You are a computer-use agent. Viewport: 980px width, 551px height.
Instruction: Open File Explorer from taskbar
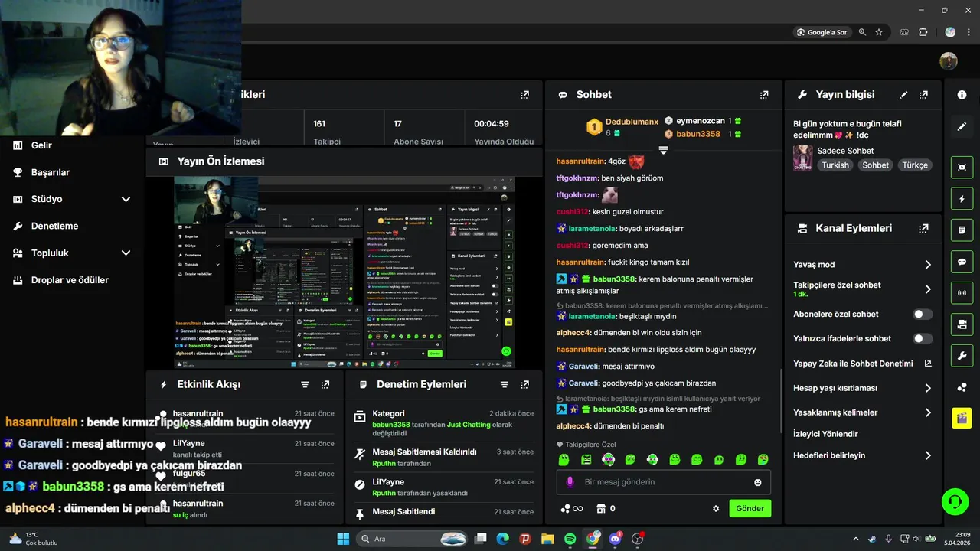tap(547, 539)
